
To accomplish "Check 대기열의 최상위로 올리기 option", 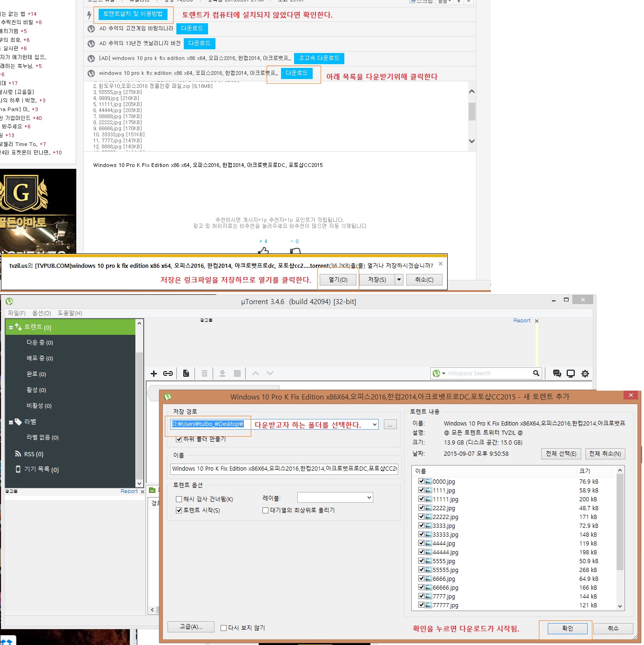I will tap(265, 510).
